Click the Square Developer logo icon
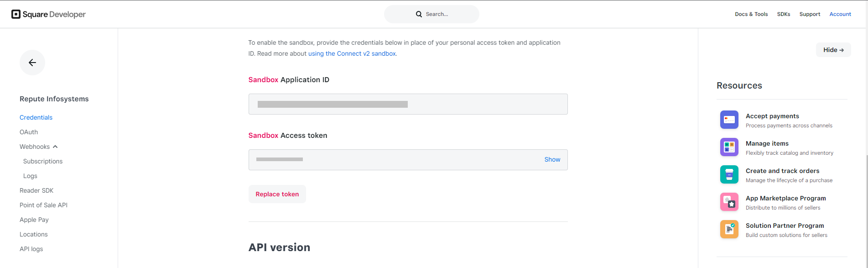868x268 pixels. coord(16,14)
